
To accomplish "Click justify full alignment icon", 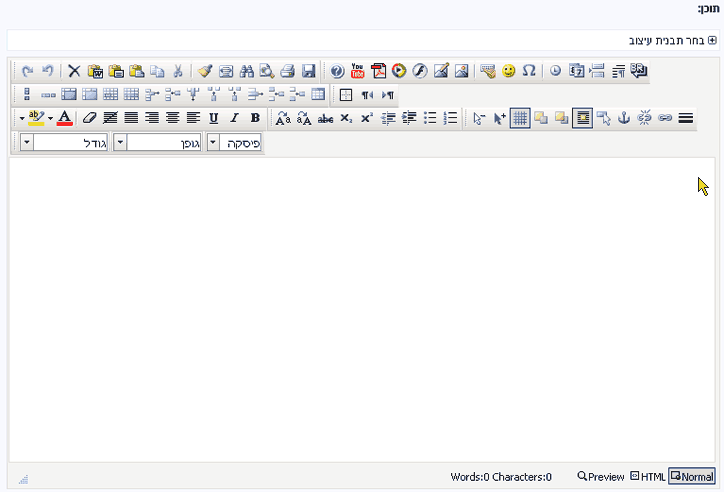I will (x=131, y=118).
